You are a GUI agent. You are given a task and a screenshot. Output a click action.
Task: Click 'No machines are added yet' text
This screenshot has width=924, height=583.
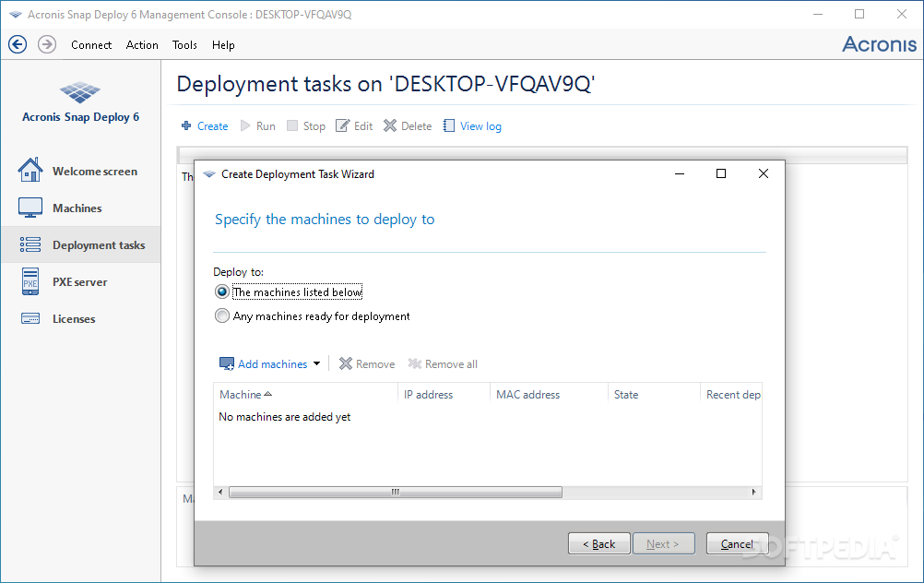pyautogui.click(x=285, y=417)
